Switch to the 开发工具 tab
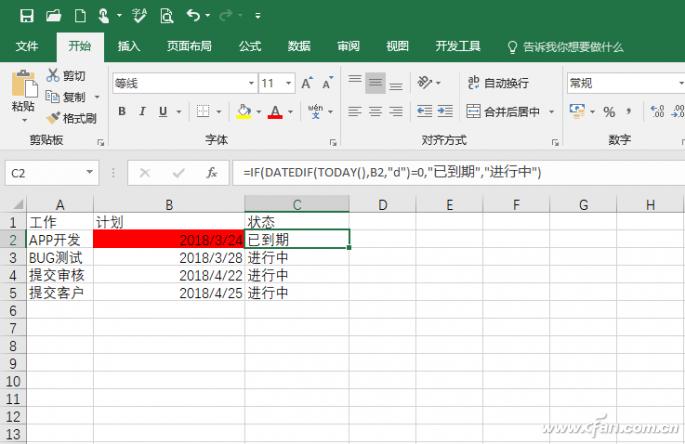Image resolution: width=685 pixels, height=444 pixels. pyautogui.click(x=458, y=46)
